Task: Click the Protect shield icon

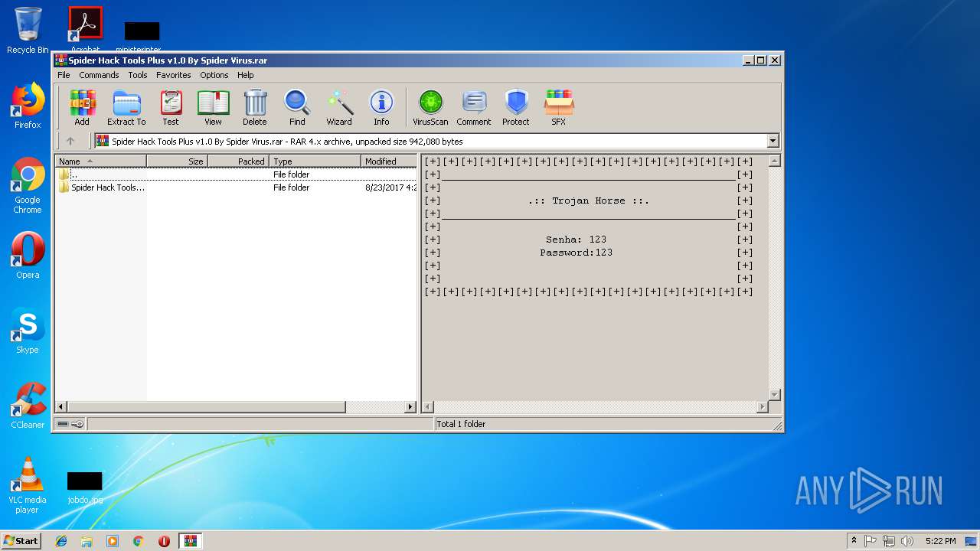Action: pos(516,108)
